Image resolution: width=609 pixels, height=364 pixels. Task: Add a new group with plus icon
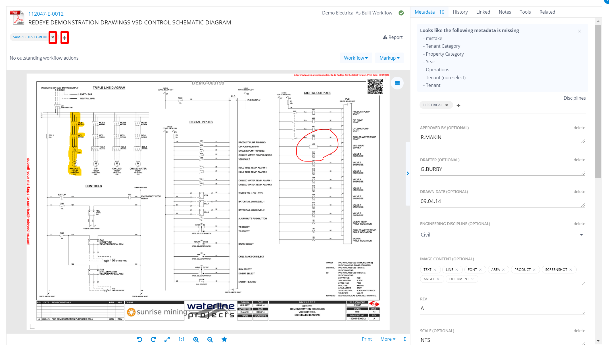pos(64,37)
